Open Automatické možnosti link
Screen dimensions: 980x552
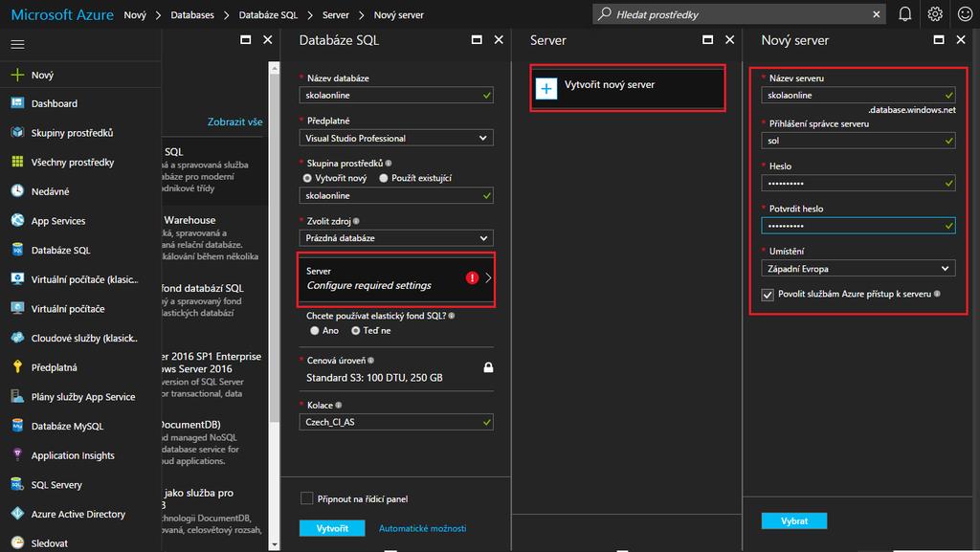pos(422,528)
